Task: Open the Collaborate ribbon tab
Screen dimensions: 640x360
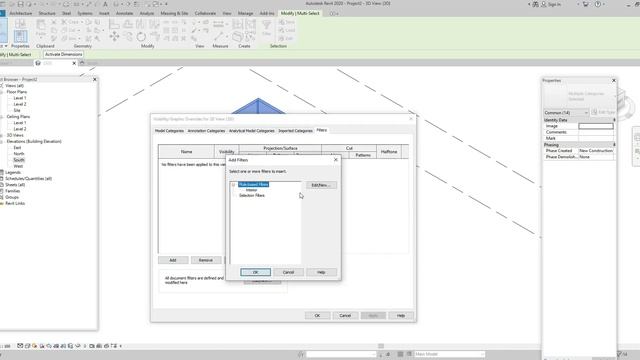Action: pos(205,13)
